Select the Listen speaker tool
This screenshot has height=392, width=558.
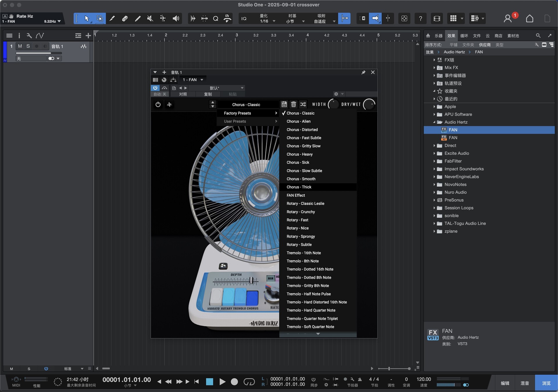pos(176,19)
